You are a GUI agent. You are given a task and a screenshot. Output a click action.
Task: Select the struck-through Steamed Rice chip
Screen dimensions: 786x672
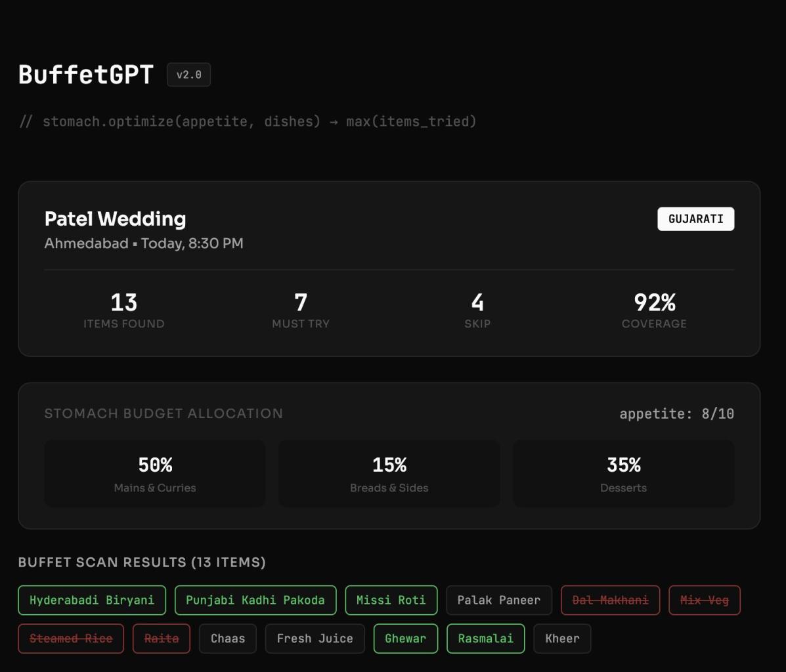coord(71,639)
